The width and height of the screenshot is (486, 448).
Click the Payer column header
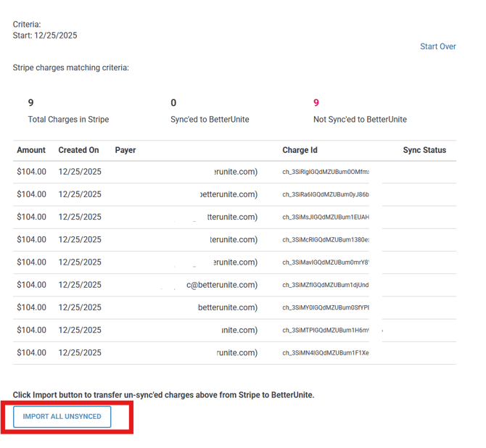tap(125, 150)
